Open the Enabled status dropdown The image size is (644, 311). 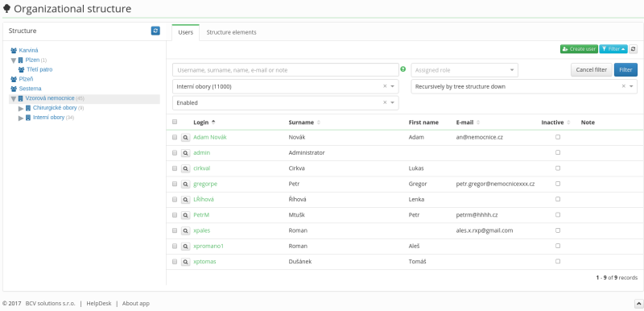(x=286, y=103)
